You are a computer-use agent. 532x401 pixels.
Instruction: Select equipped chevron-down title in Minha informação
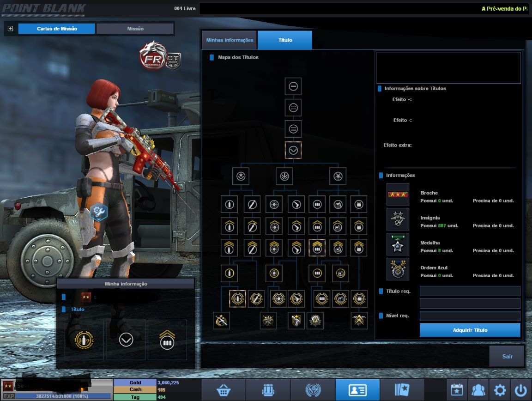point(126,340)
